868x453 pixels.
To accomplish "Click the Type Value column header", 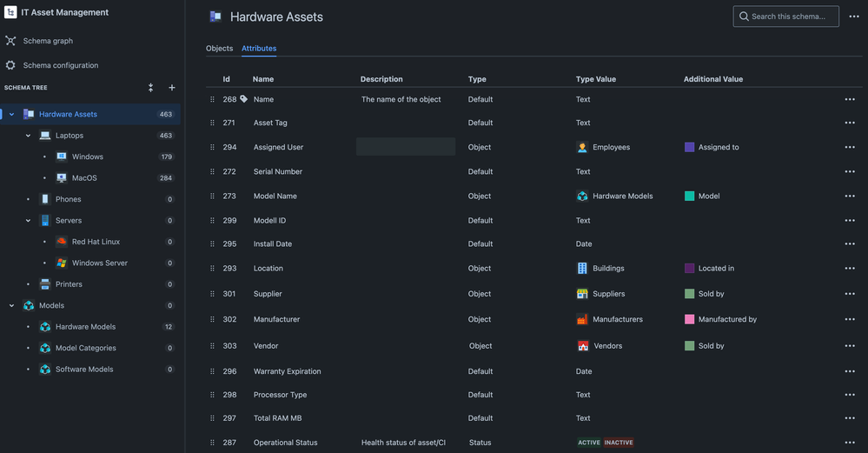I will [x=596, y=79].
